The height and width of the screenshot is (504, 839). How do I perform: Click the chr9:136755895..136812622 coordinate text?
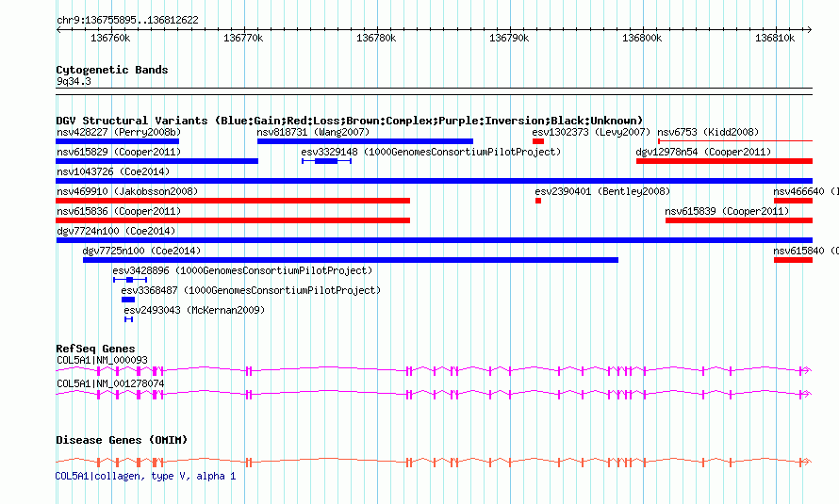pyautogui.click(x=127, y=20)
